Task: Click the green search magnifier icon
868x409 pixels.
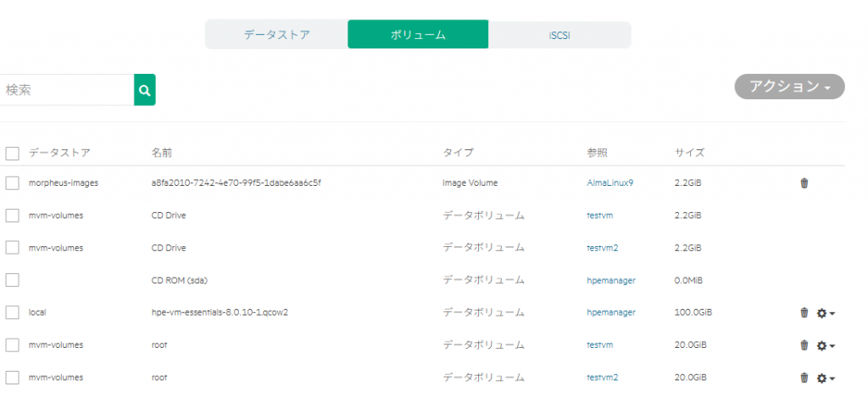Action: 145,90
